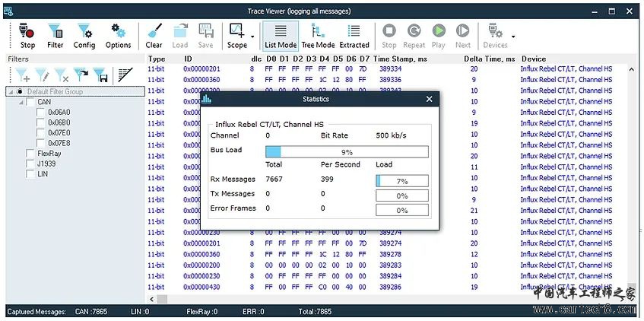The width and height of the screenshot is (644, 321).
Task: Select the row with timestamp 389278
Action: (x=385, y=254)
